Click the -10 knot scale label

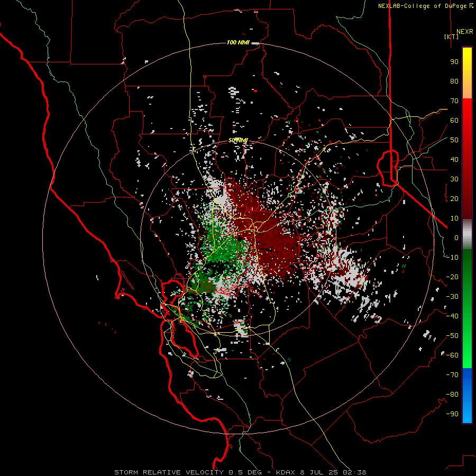click(452, 258)
